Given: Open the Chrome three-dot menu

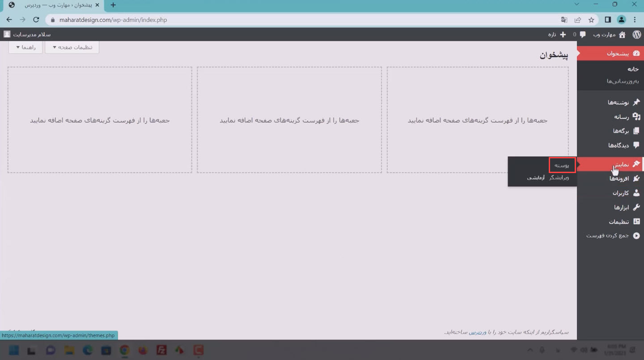Looking at the screenshot, I should point(635,20).
